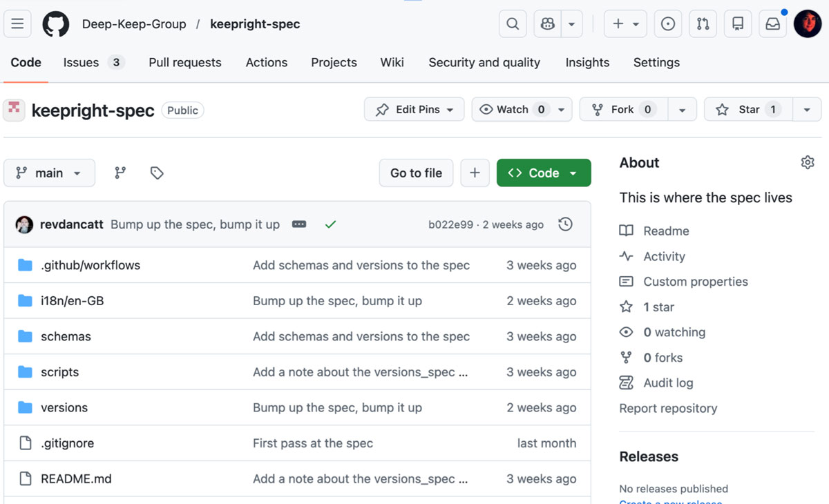Open the Audit log link
The image size is (829, 504).
click(656, 382)
